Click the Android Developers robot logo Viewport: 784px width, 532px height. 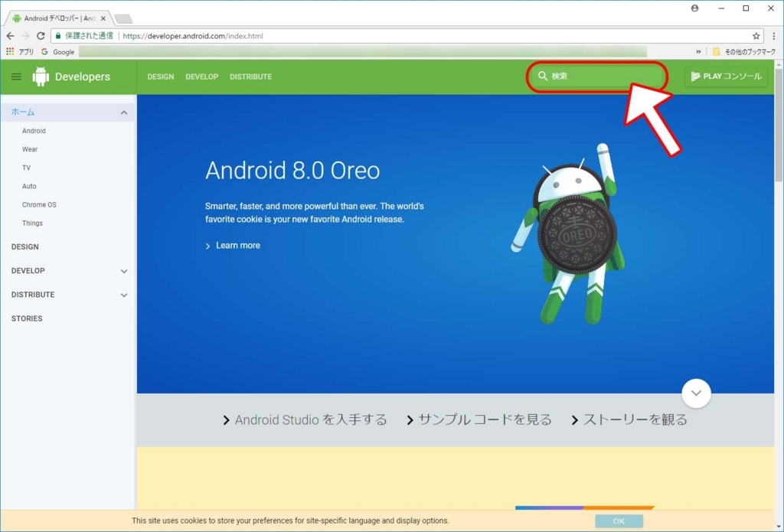click(x=41, y=77)
